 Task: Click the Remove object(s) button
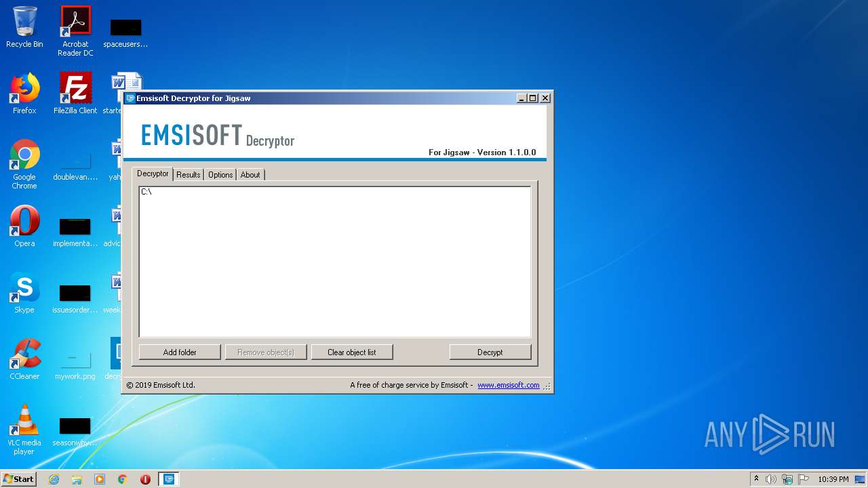click(x=266, y=352)
